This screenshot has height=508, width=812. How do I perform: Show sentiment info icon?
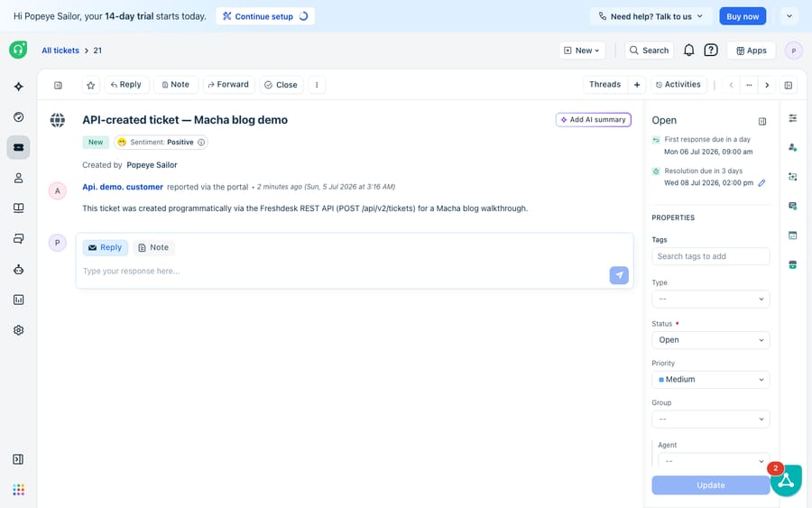(201, 143)
